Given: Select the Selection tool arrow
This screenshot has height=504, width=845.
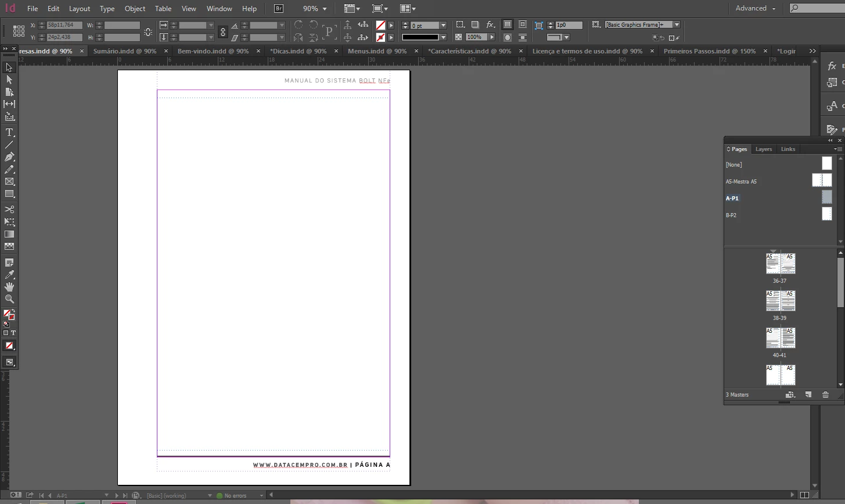Looking at the screenshot, I should [x=9, y=67].
